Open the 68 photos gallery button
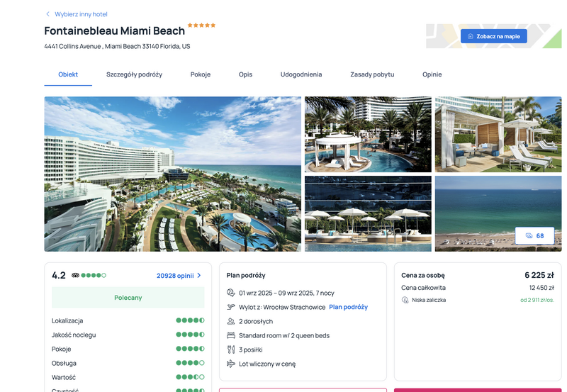Viewport: 567px width, 392px height. click(x=534, y=236)
